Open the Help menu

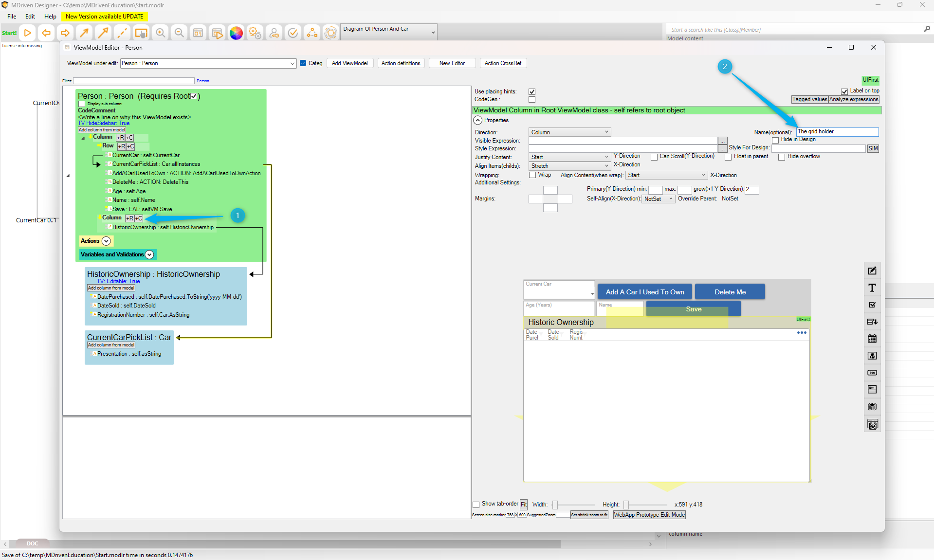(50, 16)
